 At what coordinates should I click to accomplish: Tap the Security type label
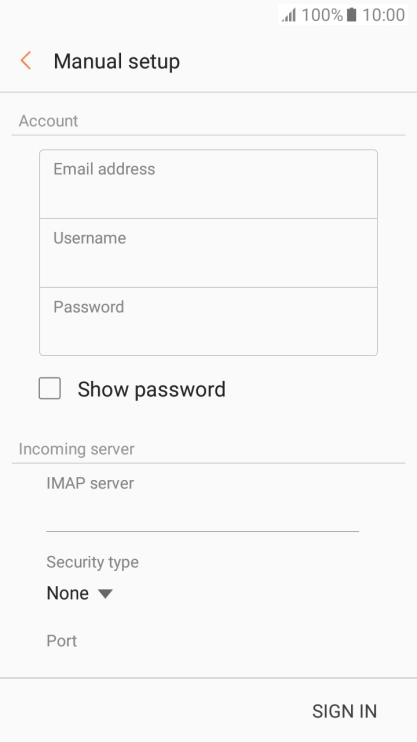pyautogui.click(x=93, y=562)
